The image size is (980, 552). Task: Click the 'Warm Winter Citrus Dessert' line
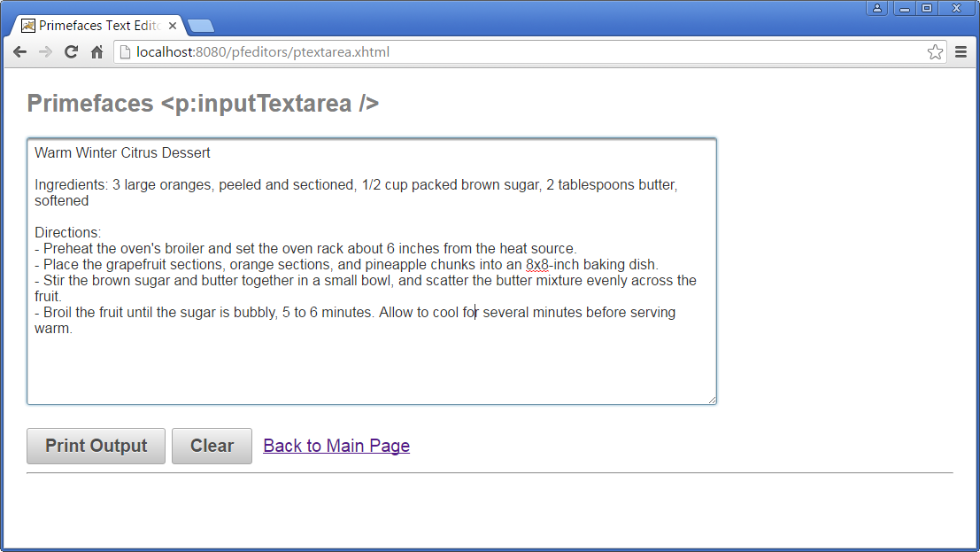click(x=122, y=152)
